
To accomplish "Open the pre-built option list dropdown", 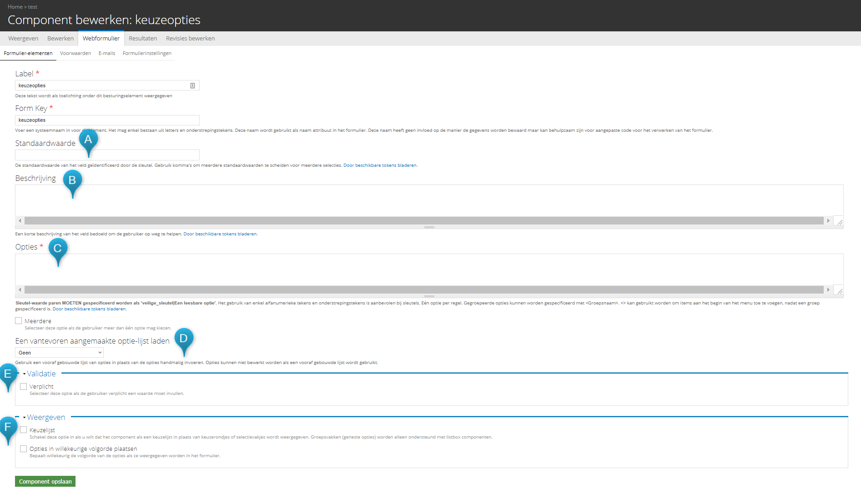I will 60,353.
